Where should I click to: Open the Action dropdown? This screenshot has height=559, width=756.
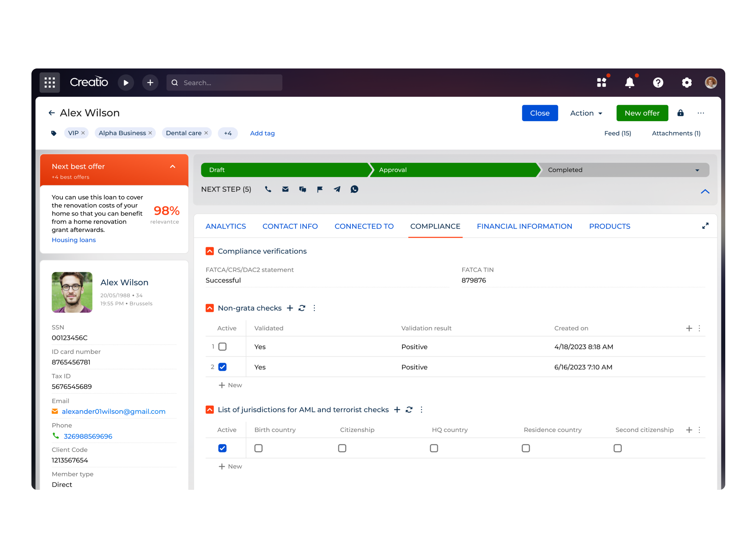click(586, 113)
